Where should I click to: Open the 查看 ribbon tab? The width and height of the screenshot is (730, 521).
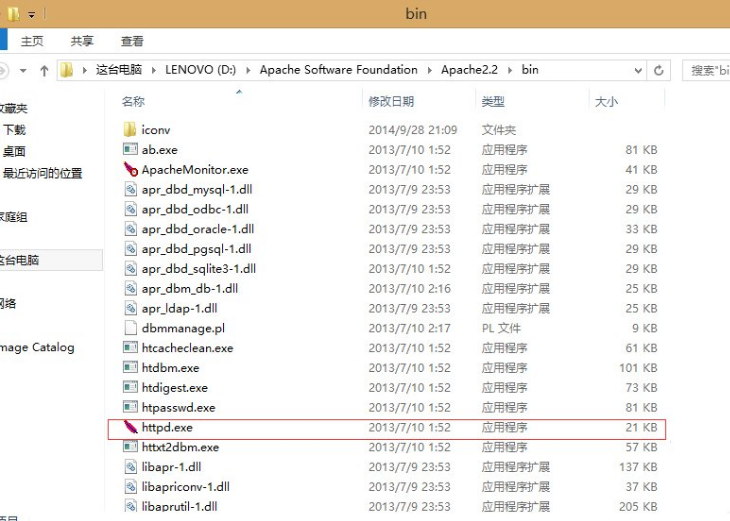[x=132, y=41]
